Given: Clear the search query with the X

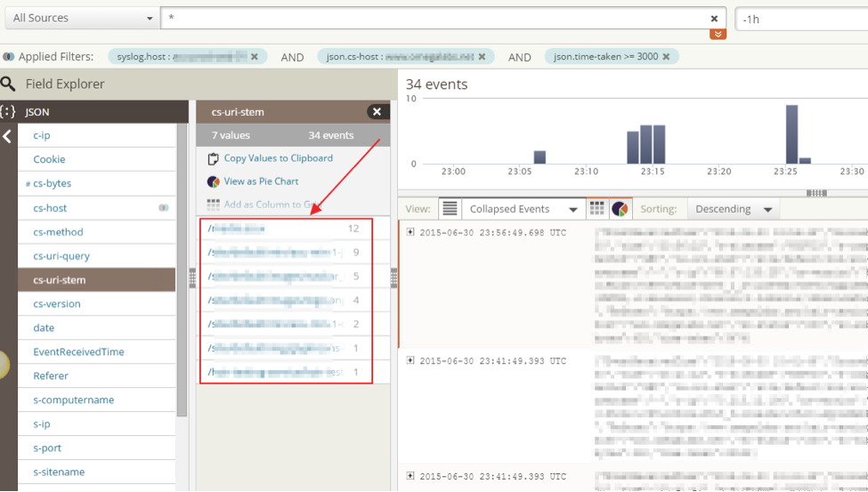Looking at the screenshot, I should 714,18.
